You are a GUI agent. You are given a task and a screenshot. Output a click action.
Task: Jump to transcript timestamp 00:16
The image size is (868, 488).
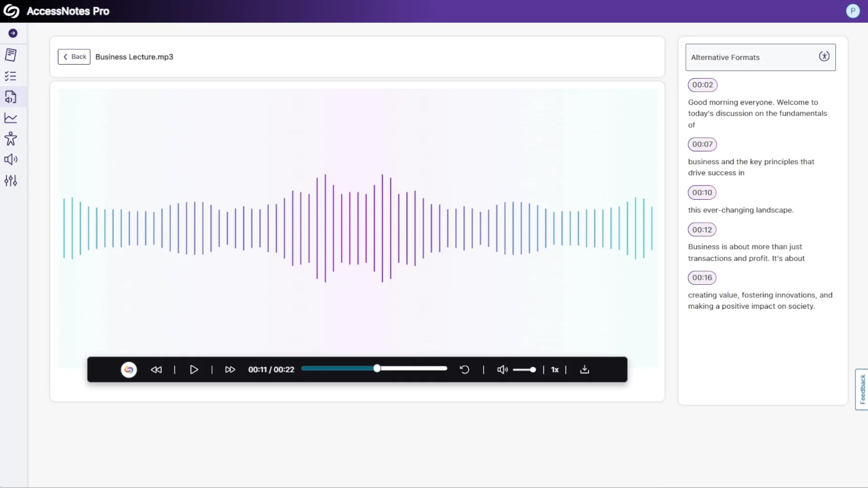(702, 278)
